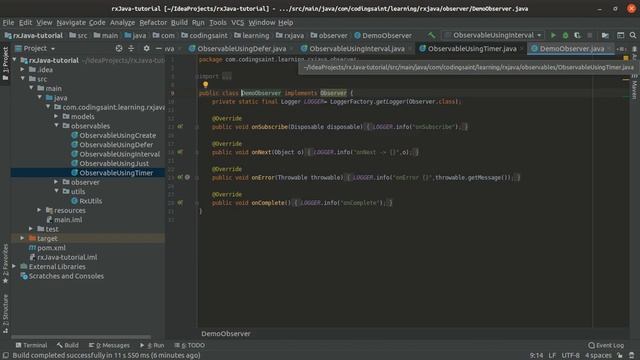Switch to ObservableUsingInterval.java tab
This screenshot has height=360, width=640.
[x=356, y=49]
